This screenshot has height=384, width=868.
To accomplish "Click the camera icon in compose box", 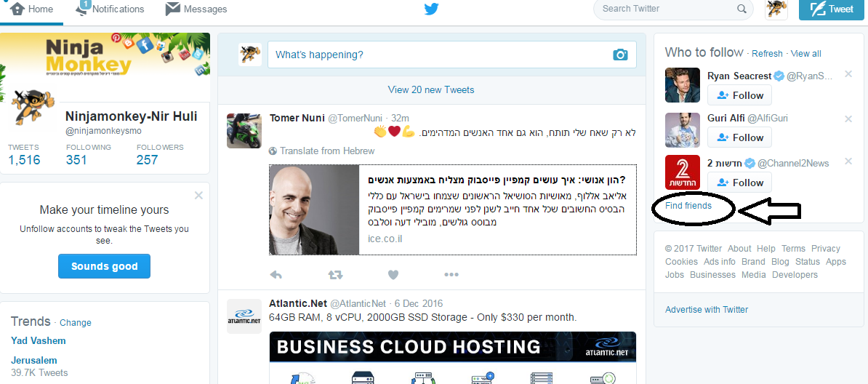I will click(620, 55).
